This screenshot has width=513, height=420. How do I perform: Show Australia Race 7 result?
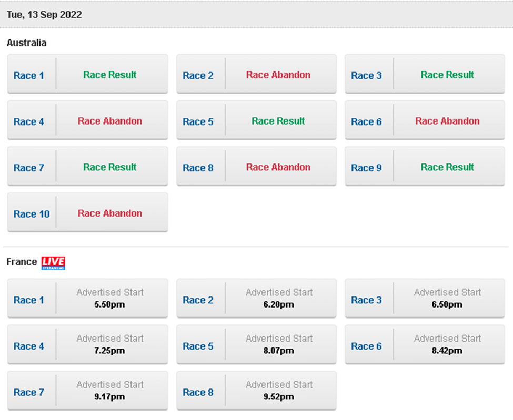[x=88, y=166]
